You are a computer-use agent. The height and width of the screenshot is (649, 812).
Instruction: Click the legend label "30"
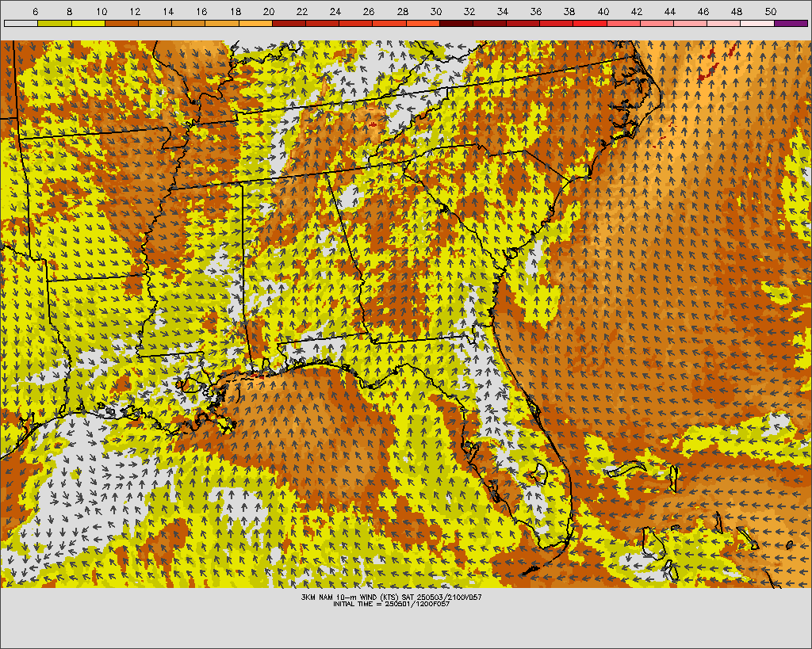coord(436,11)
